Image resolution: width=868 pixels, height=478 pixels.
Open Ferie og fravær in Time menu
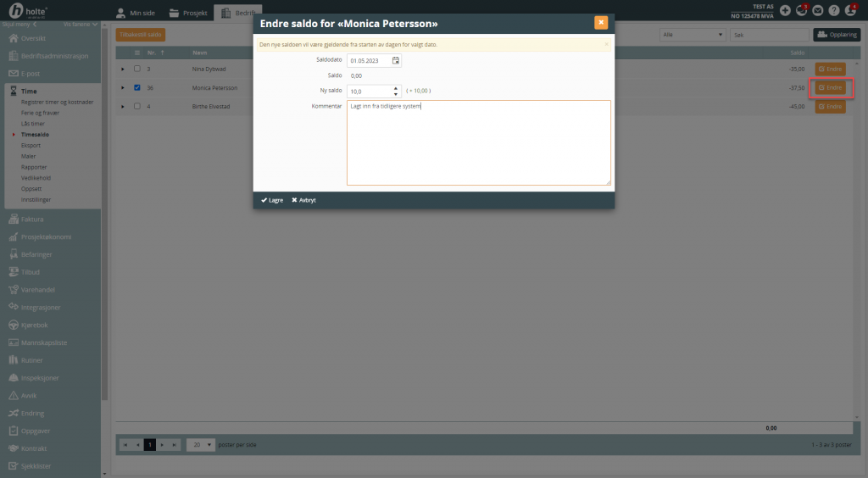(42, 113)
